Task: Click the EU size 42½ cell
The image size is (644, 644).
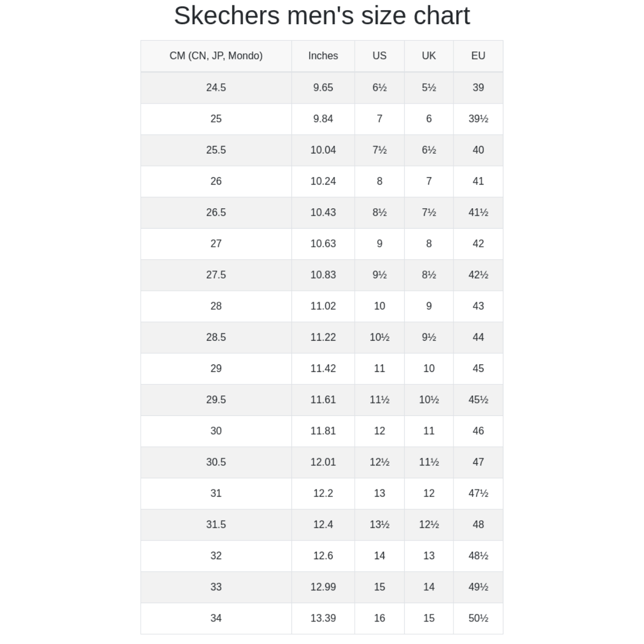Action: point(478,275)
